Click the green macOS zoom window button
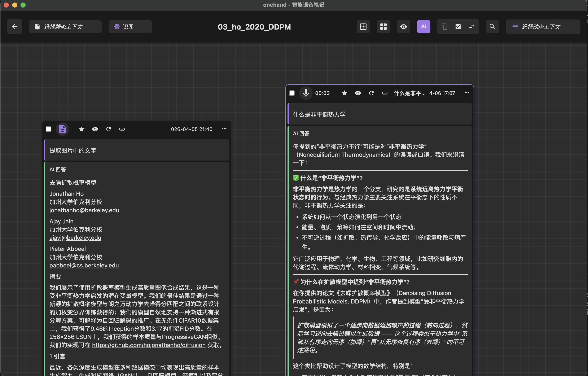This screenshot has width=588, height=376. pyautogui.click(x=23, y=5)
